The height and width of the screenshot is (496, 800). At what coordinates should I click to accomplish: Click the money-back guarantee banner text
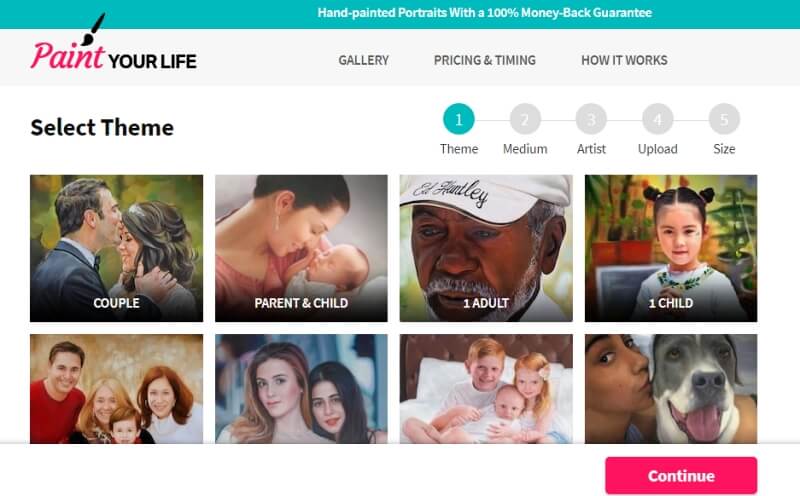click(485, 13)
